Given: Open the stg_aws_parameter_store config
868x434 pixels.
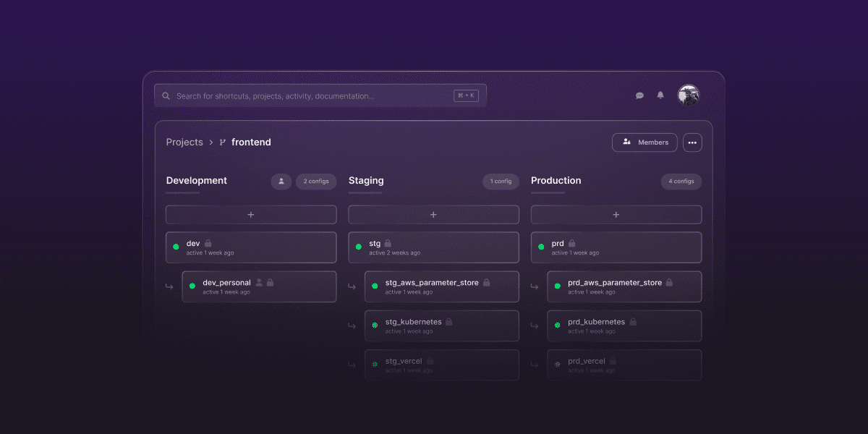Looking at the screenshot, I should point(442,286).
